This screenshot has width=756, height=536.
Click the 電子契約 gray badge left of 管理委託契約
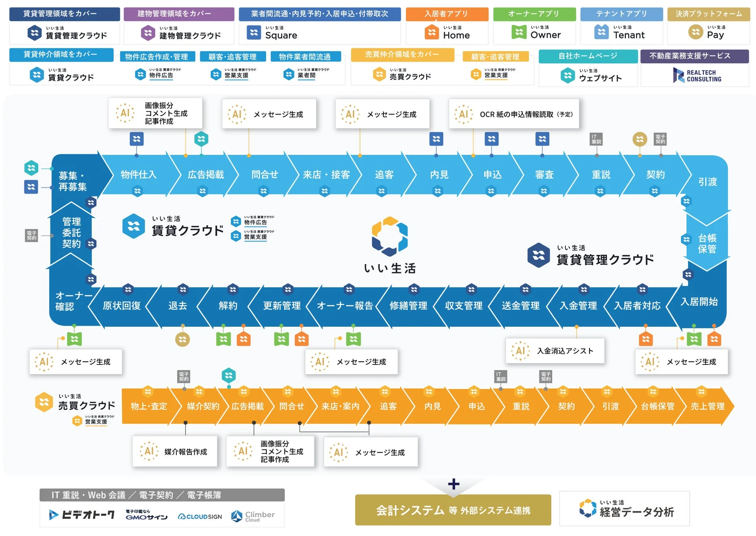[31, 235]
